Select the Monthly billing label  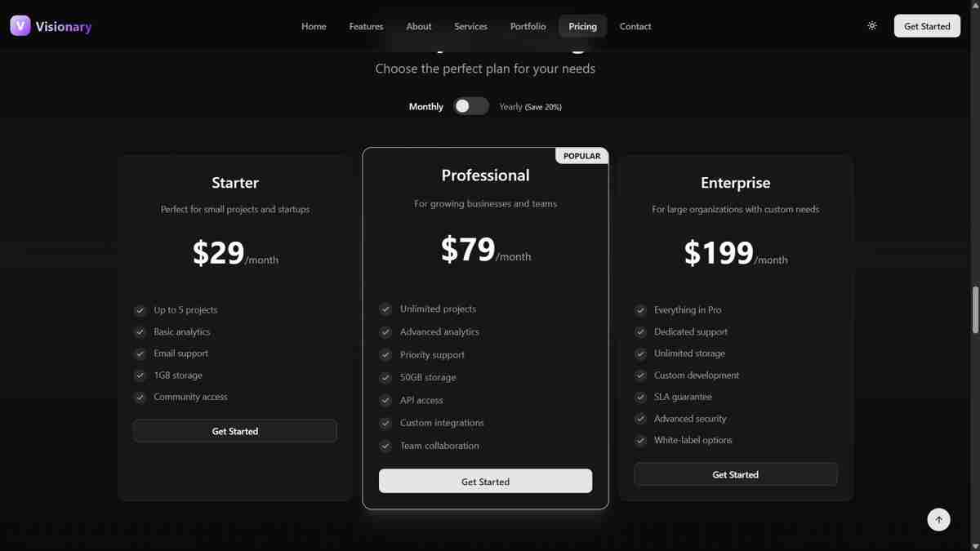(x=425, y=107)
